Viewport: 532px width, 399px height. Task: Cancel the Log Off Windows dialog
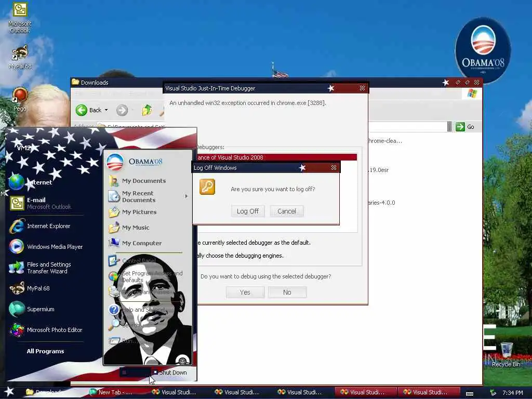[287, 211]
